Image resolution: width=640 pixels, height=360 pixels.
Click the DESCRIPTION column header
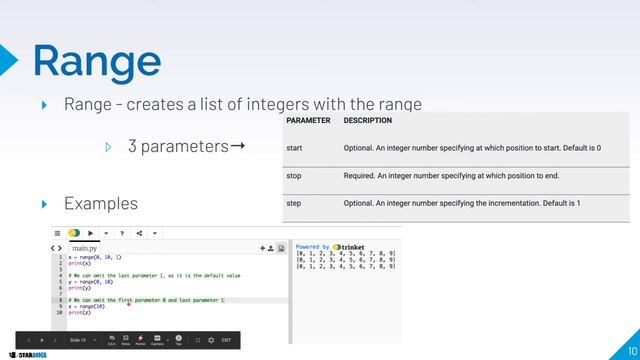pos(368,120)
